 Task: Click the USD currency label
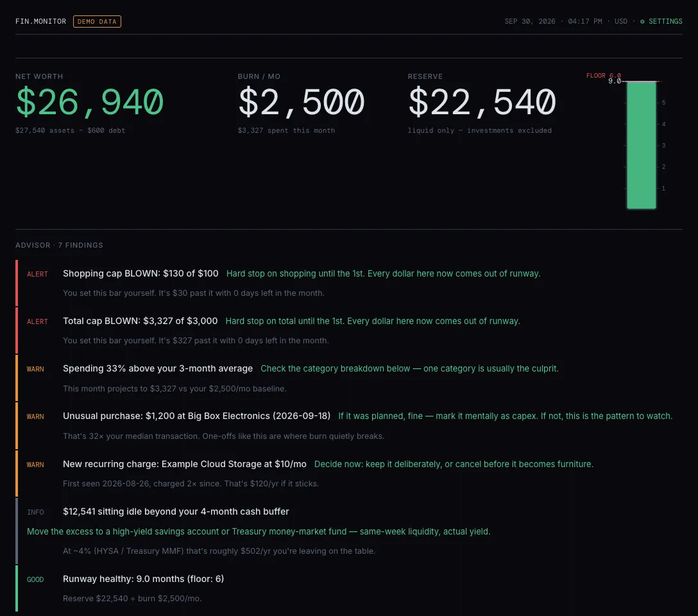coord(621,21)
